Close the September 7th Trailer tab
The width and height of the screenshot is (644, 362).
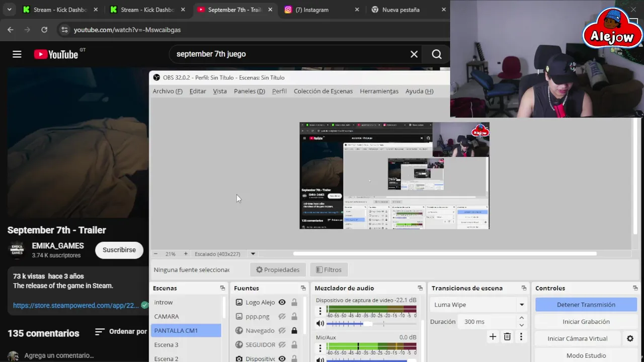pyautogui.click(x=270, y=10)
